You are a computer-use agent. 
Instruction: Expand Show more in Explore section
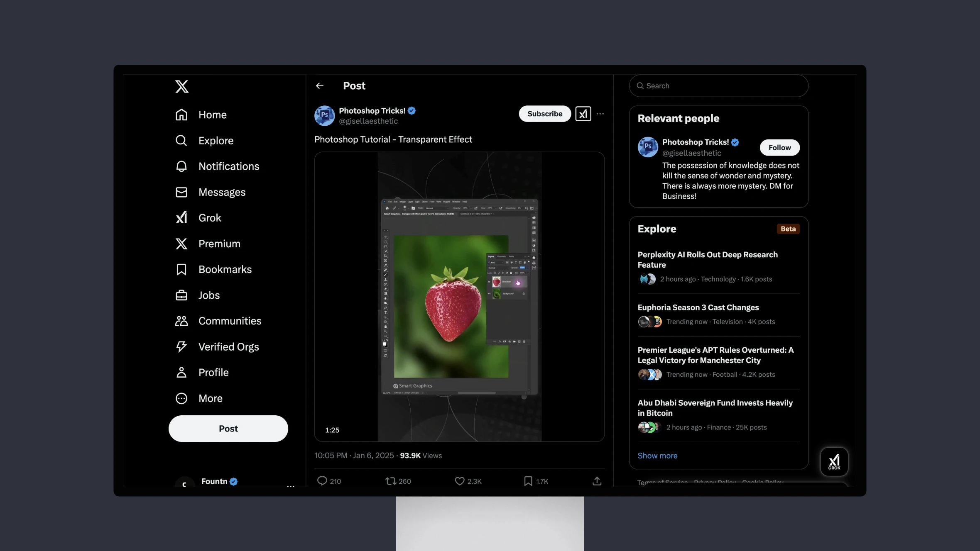[658, 456]
